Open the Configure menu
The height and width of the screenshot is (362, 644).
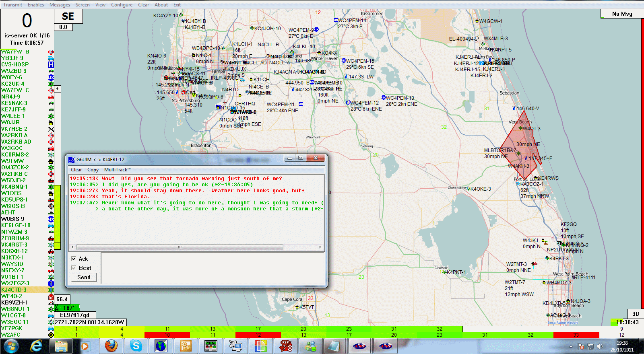tap(122, 5)
